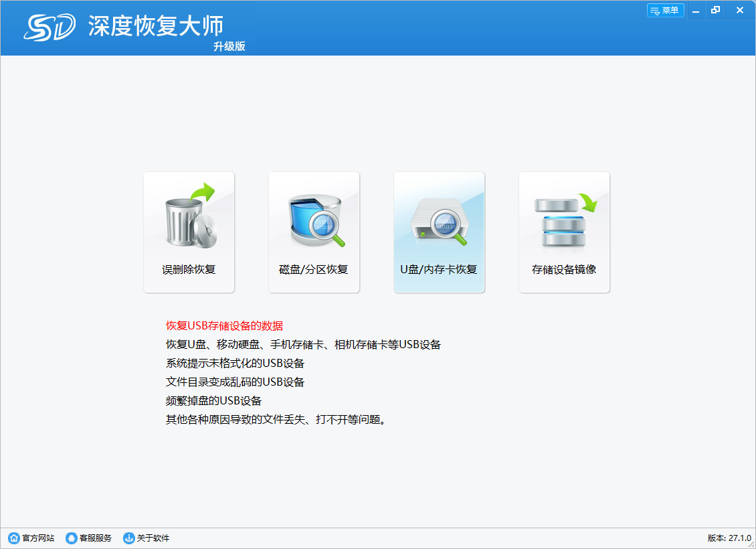
Task: Select the 误删除恢复 label
Action: [189, 270]
